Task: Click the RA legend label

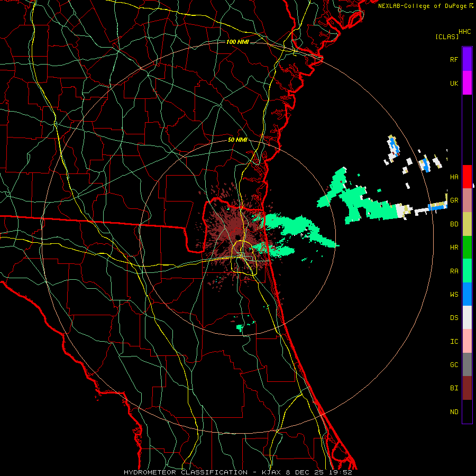Action: pos(454,271)
